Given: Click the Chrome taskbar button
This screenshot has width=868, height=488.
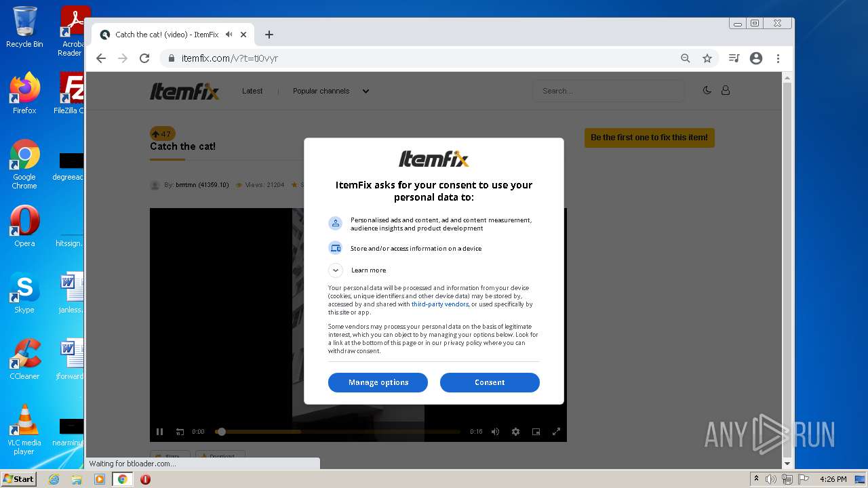Looking at the screenshot, I should tap(123, 479).
